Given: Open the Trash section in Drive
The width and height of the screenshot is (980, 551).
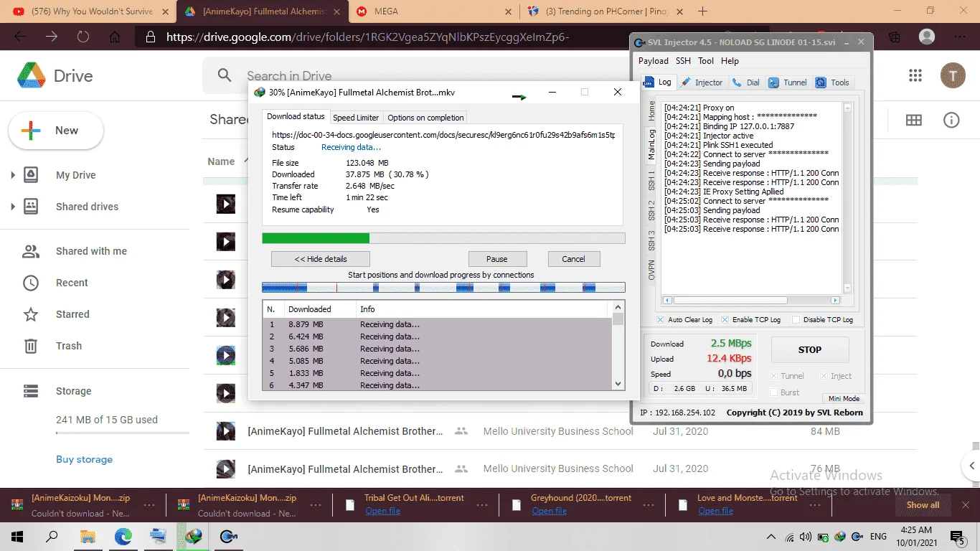Looking at the screenshot, I should (69, 346).
